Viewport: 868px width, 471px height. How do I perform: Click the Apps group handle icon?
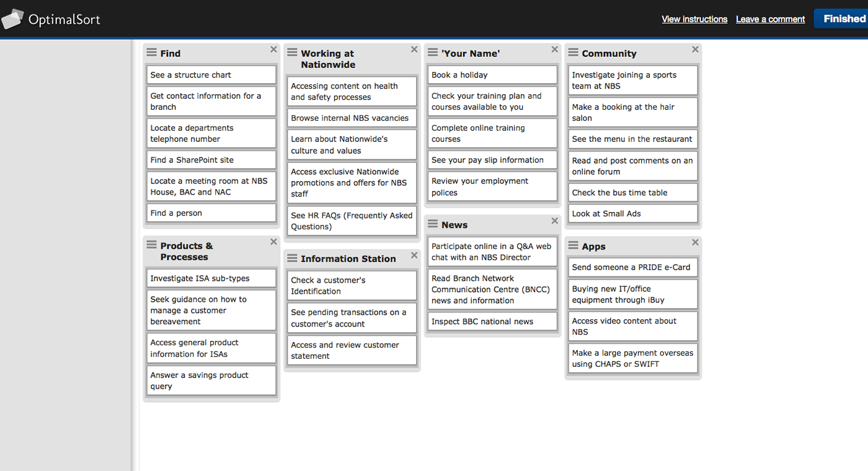pyautogui.click(x=573, y=245)
